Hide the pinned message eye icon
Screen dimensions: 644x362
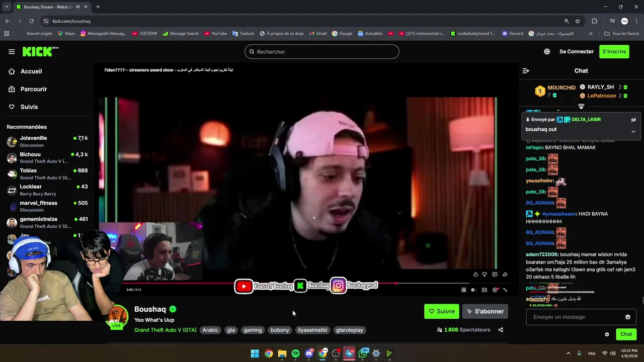point(633,120)
